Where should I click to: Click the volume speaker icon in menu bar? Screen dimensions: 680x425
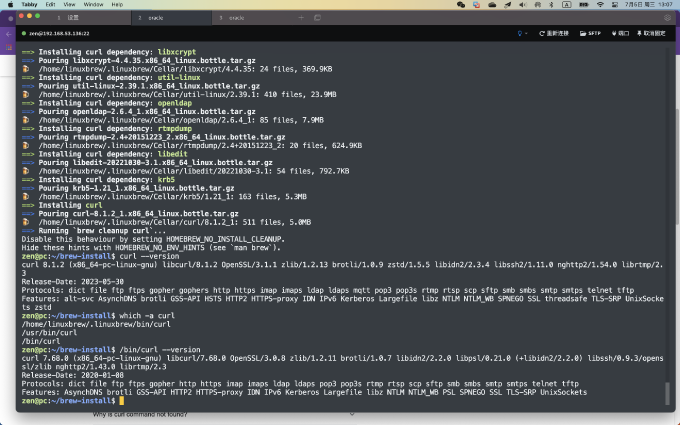pos(522,4)
